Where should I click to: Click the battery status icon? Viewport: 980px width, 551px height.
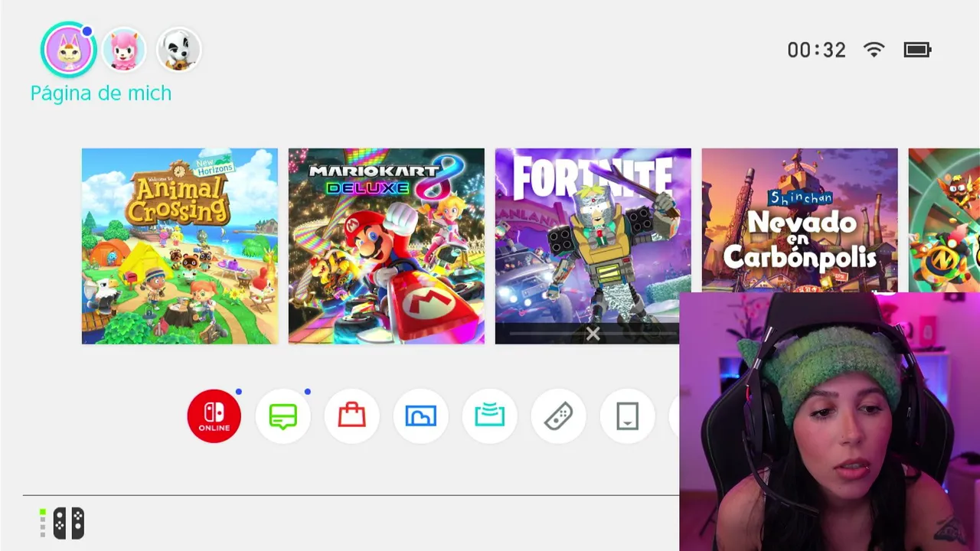[917, 50]
